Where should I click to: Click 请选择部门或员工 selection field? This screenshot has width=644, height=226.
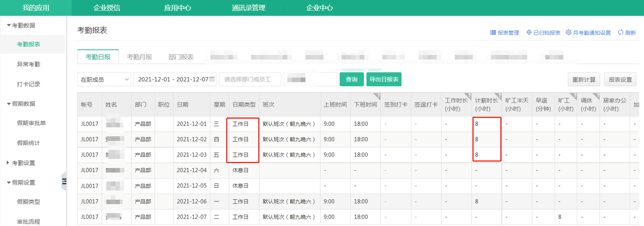pos(250,80)
